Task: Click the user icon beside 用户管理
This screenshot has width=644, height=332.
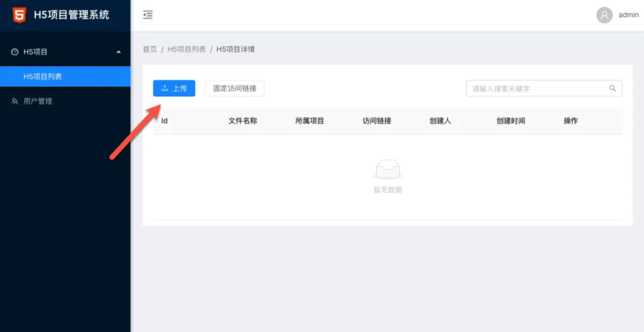Action: [15, 101]
